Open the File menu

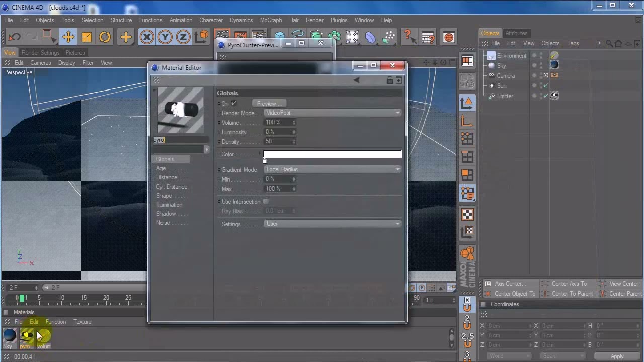click(x=9, y=20)
